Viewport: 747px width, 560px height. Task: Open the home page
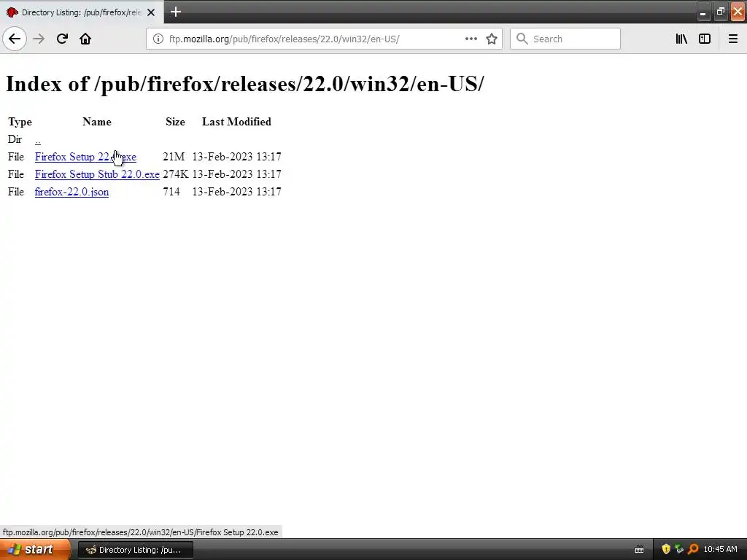(85, 39)
